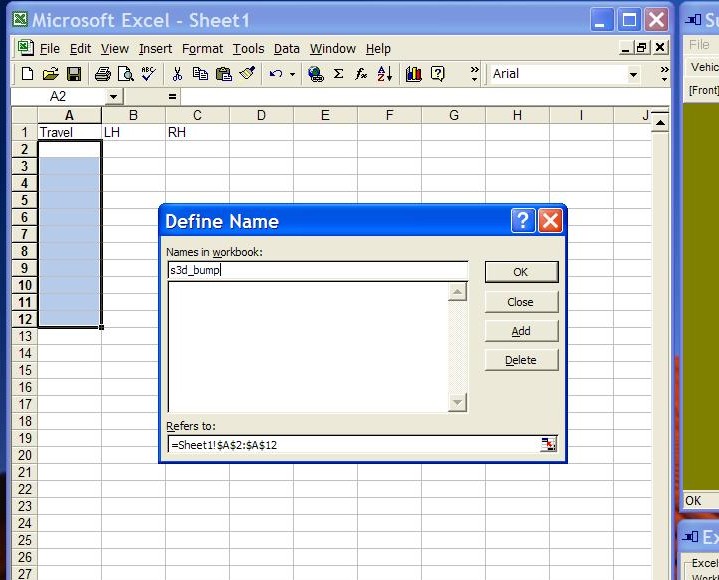Expand the Name Box dropdown arrow

pos(113,96)
